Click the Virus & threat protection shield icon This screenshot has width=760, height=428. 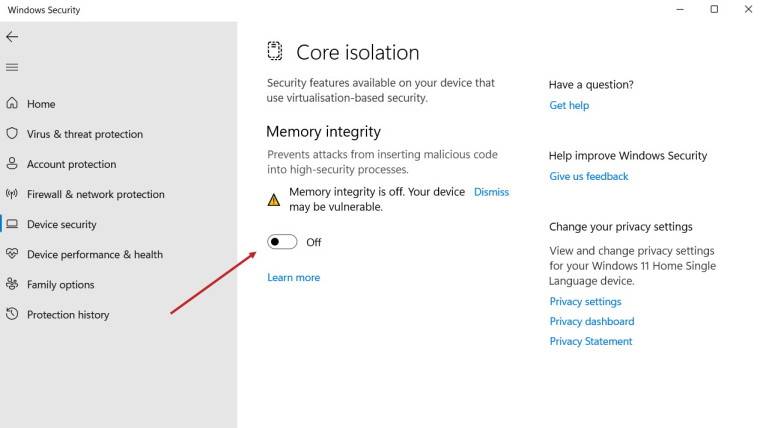tap(12, 134)
